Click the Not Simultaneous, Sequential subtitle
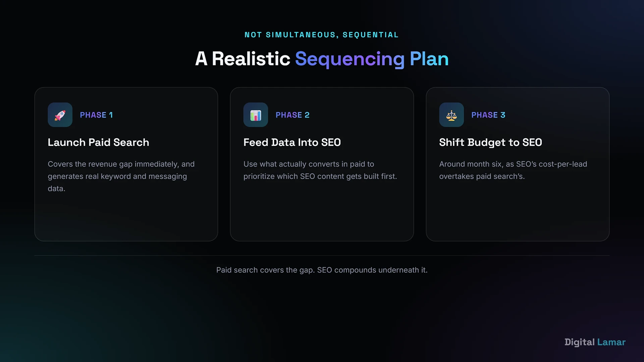The width and height of the screenshot is (644, 362). tap(322, 35)
